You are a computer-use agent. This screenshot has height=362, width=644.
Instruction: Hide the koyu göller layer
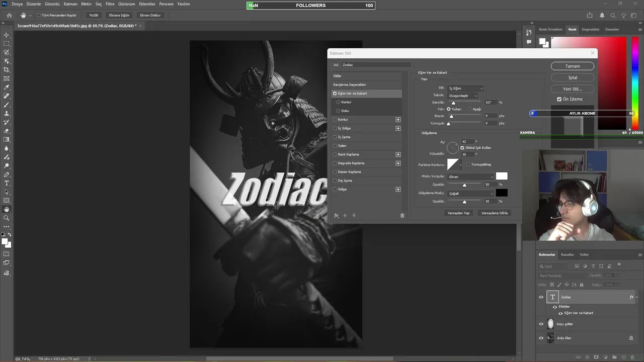[541, 324]
